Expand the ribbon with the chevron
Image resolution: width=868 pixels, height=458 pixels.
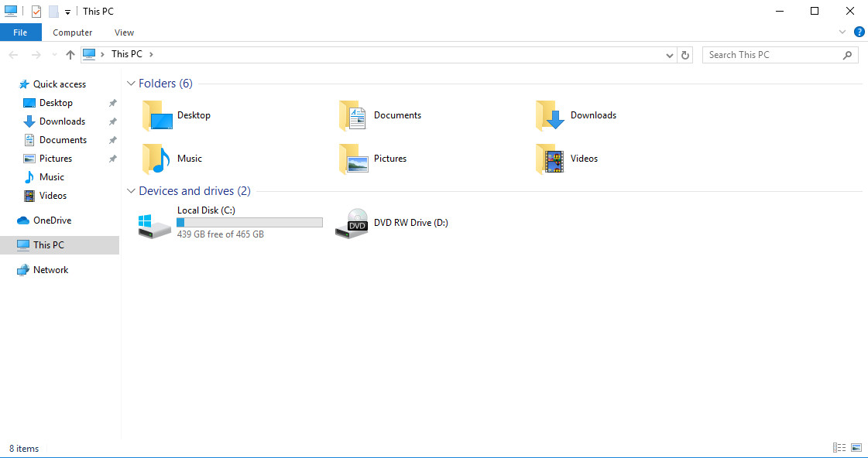pos(842,32)
